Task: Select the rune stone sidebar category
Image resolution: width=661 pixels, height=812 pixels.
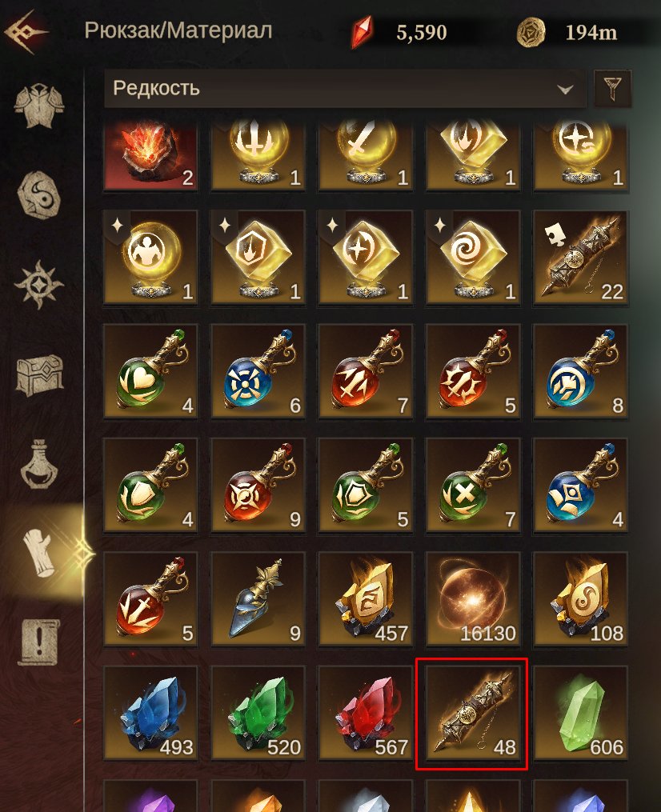Action: click(39, 196)
